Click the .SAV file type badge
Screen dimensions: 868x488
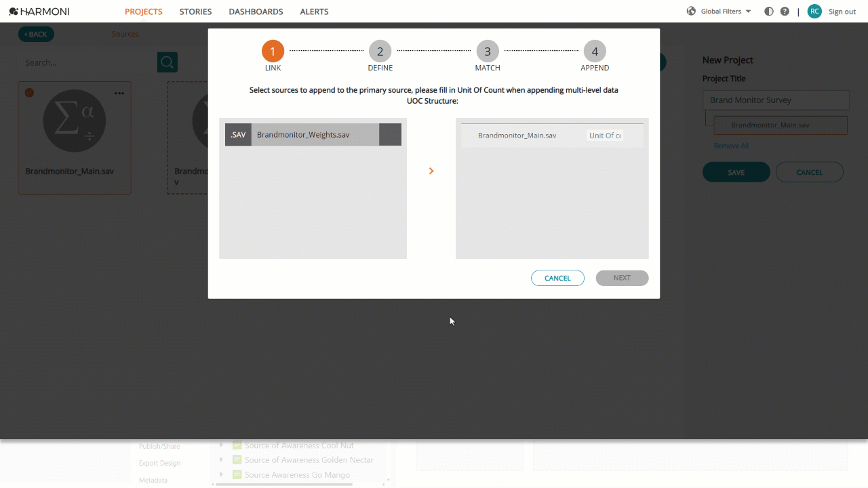[238, 135]
